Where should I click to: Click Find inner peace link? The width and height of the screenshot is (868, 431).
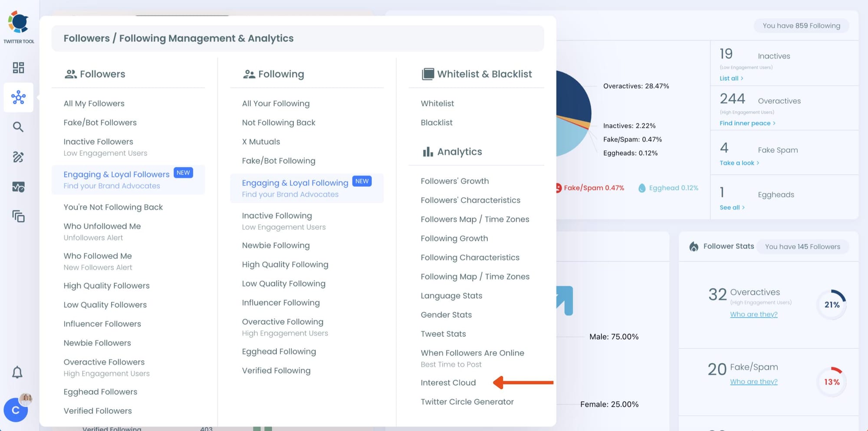coord(747,123)
